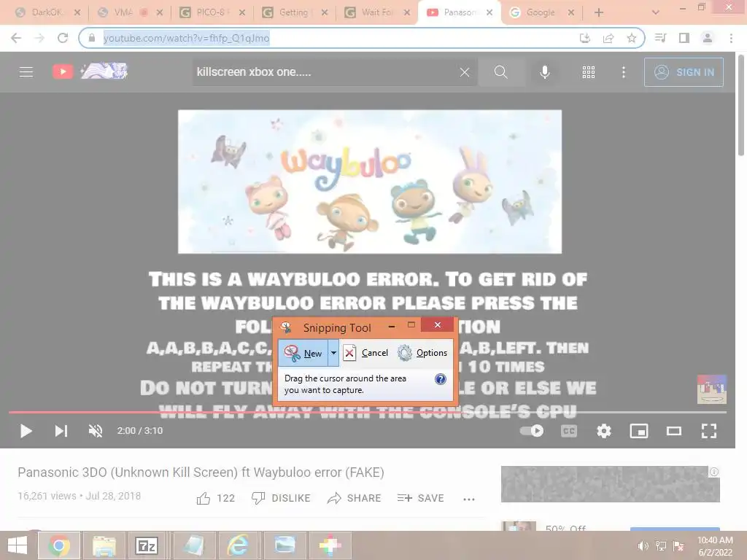
Task: Toggle the autoplay switch
Action: coord(532,431)
